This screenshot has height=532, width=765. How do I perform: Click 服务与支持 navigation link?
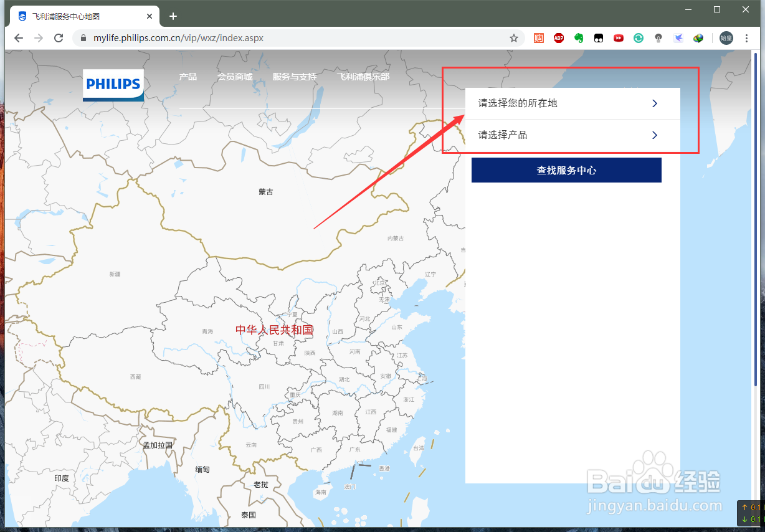coord(293,77)
